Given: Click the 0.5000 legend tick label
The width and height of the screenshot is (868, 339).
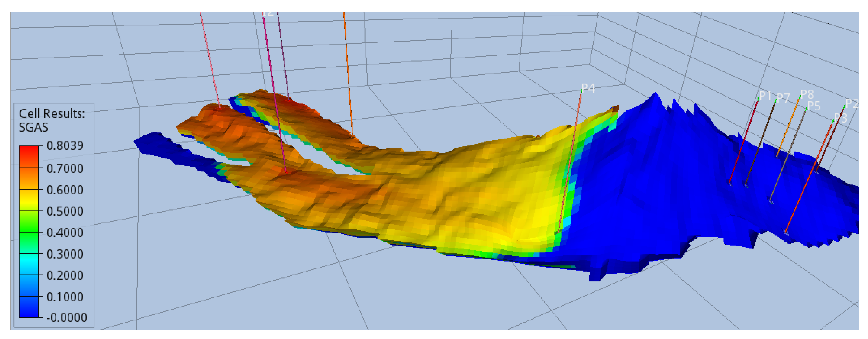Looking at the screenshot, I should click(65, 211).
